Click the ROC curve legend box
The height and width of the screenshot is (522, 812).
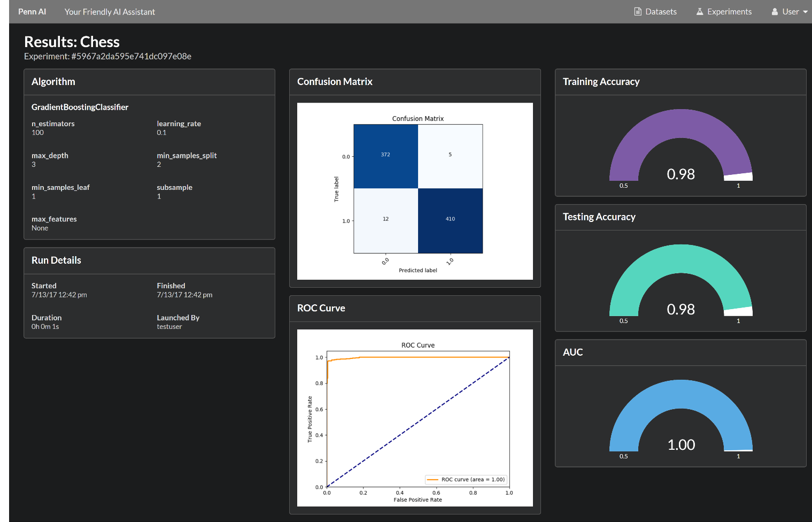point(466,479)
